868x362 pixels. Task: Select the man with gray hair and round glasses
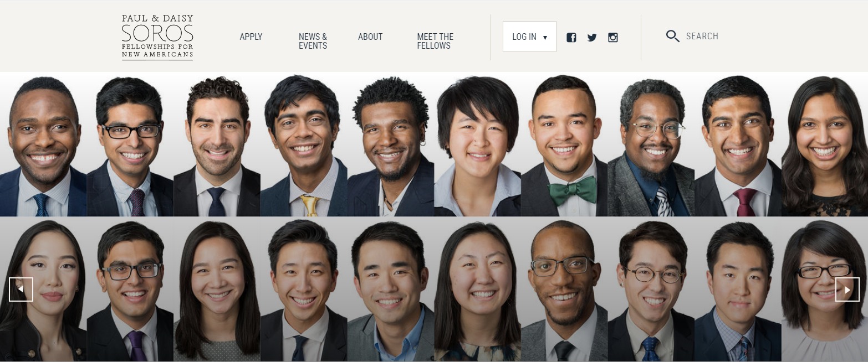coord(651,144)
